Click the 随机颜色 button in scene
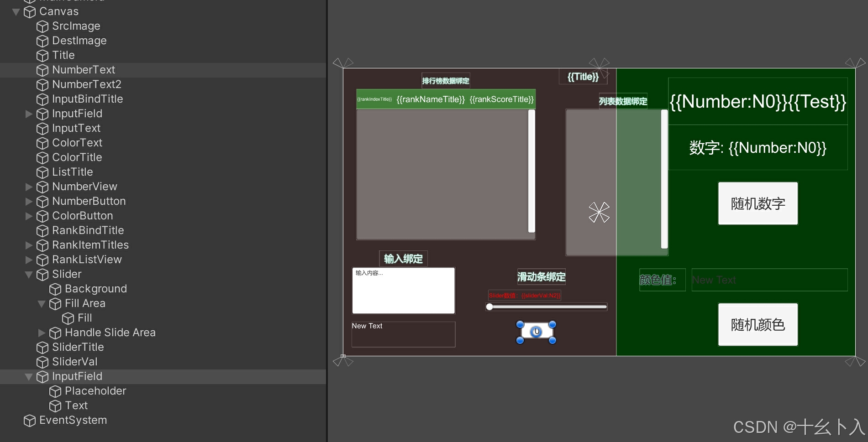Viewport: 868px width, 442px height. 758,324
